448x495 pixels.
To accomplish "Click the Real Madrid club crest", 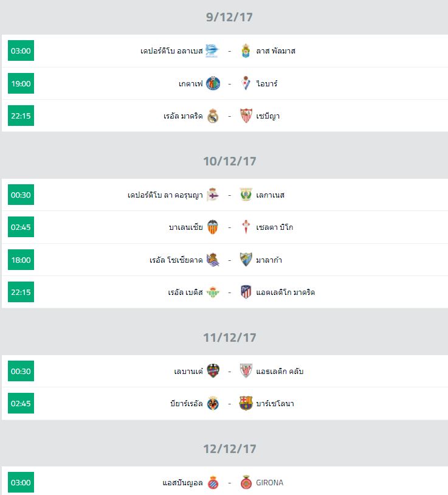I will tap(213, 116).
